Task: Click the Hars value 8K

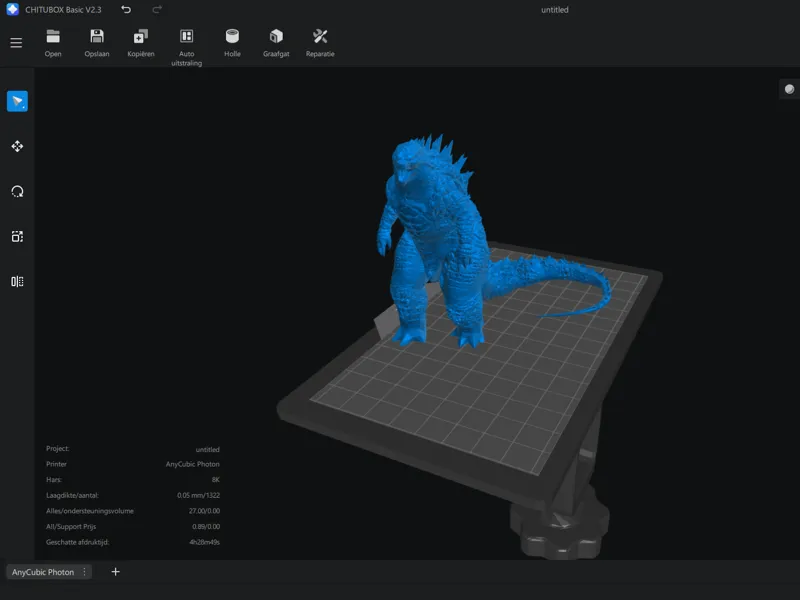Action: pyautogui.click(x=216, y=480)
